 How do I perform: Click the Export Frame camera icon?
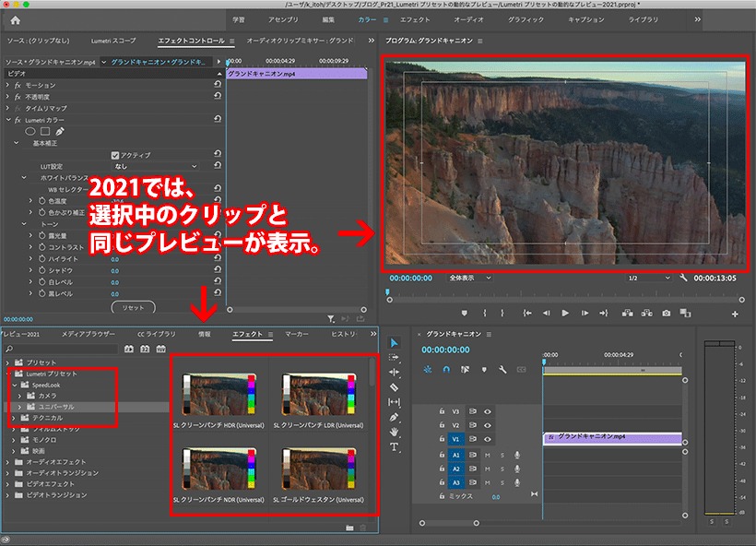666,313
